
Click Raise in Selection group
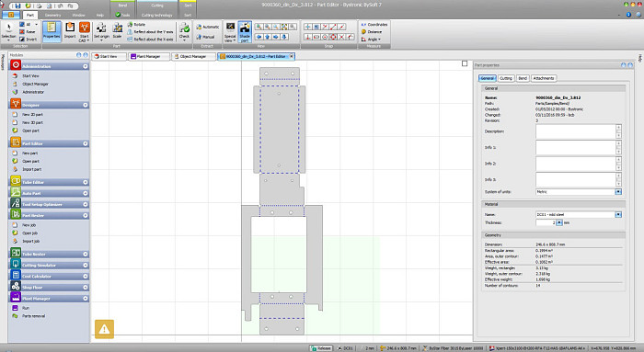[28, 32]
